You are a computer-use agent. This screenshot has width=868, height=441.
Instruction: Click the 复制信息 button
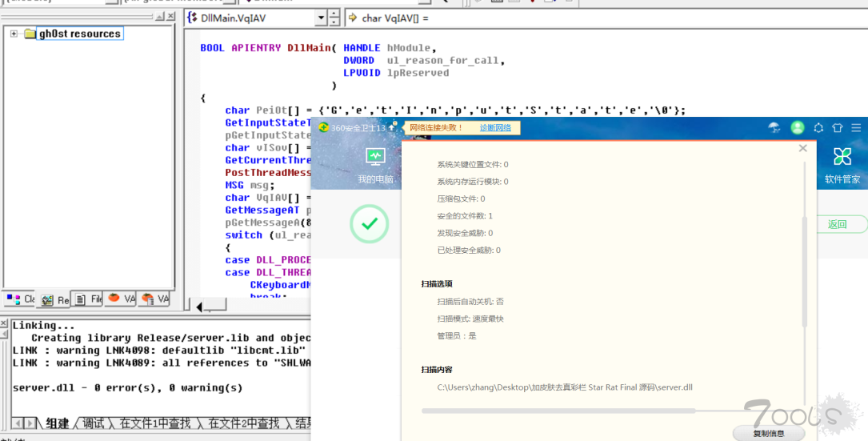[769, 433]
